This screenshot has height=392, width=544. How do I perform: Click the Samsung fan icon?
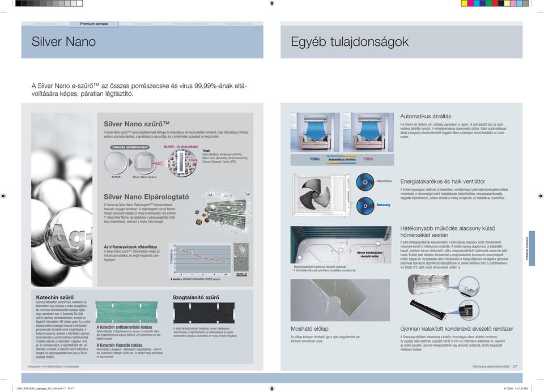(365, 206)
